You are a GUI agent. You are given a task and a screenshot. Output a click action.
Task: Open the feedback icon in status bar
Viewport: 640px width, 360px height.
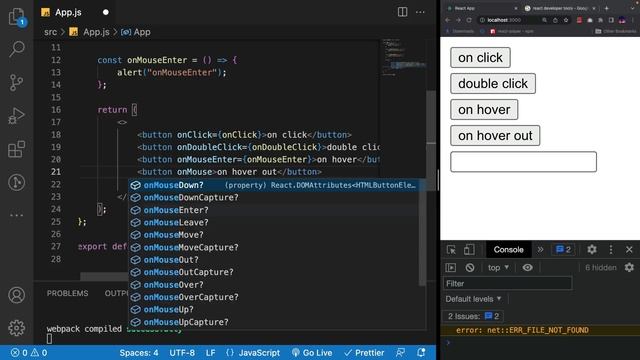coord(401,353)
